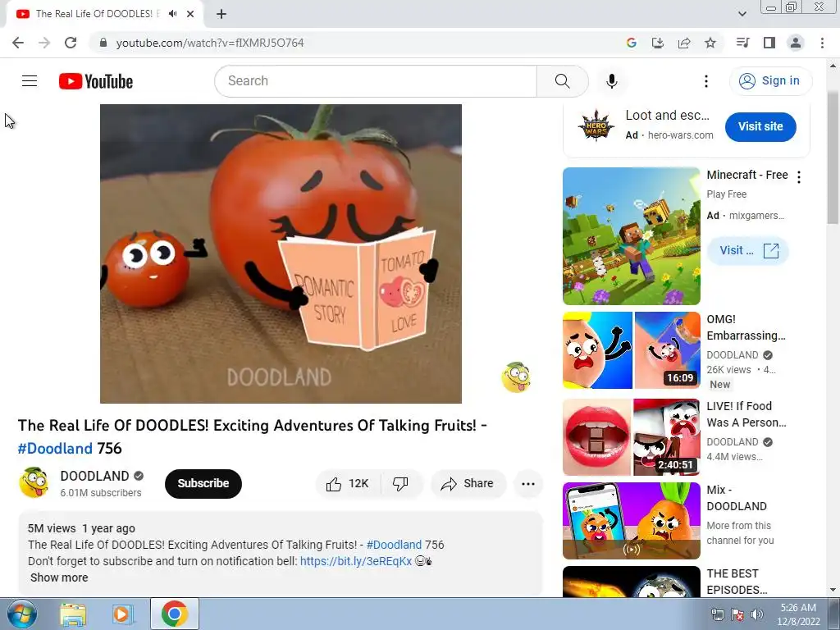Focus the YouTube Search field
Screen dimensions: 840x630
tap(376, 81)
